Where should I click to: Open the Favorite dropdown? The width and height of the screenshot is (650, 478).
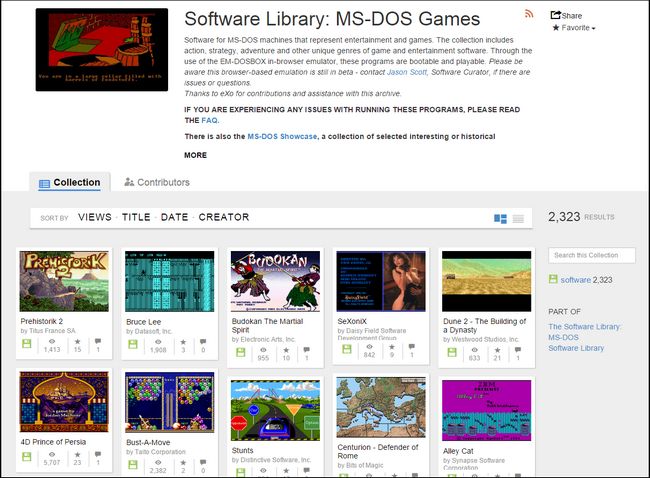coord(574,28)
